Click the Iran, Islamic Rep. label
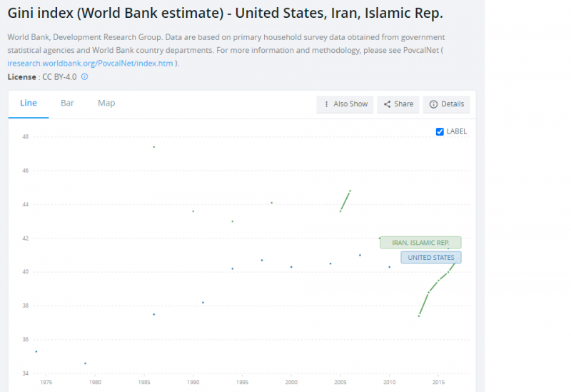 420,243
